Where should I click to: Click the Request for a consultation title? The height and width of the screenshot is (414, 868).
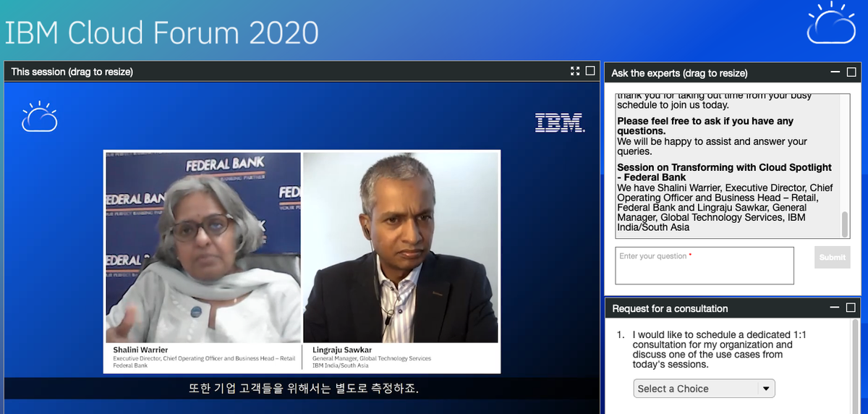670,308
